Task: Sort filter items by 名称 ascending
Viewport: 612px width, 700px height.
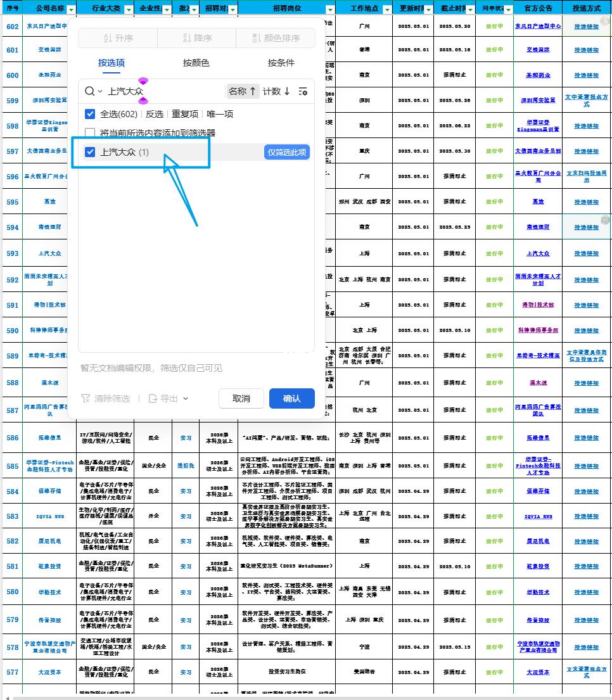Action: [x=242, y=91]
